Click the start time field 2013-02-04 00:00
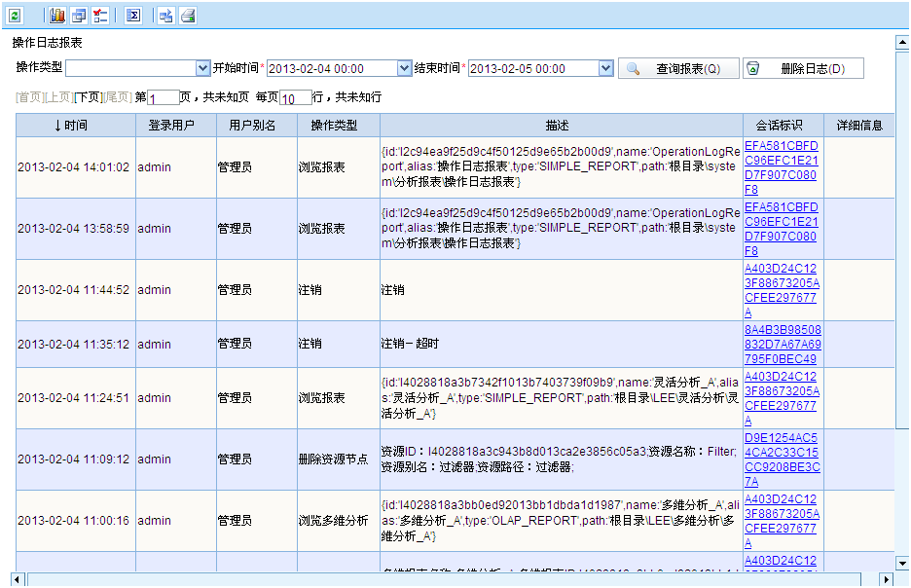The height and width of the screenshot is (588, 911). (x=340, y=68)
